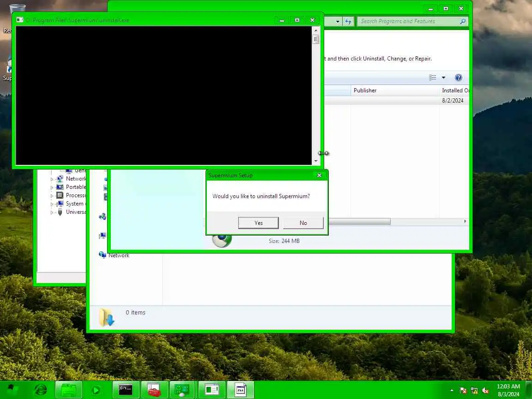This screenshot has height=399, width=532.
Task: Click the console scrollbar down arrow
Action: 315,161
